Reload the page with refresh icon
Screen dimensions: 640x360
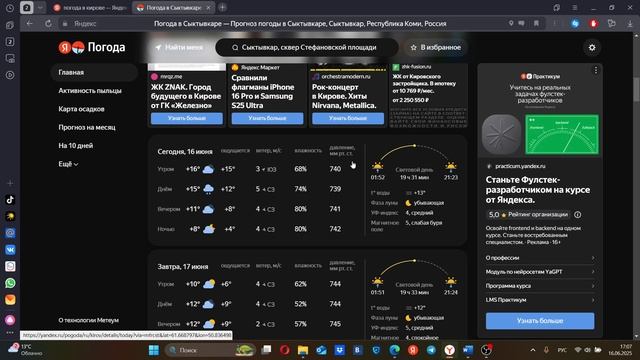point(48,24)
